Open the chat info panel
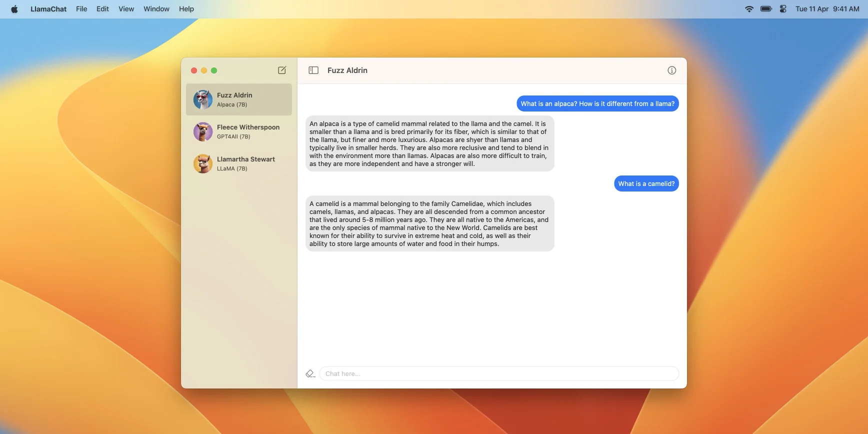Viewport: 868px width, 434px height. tap(671, 70)
